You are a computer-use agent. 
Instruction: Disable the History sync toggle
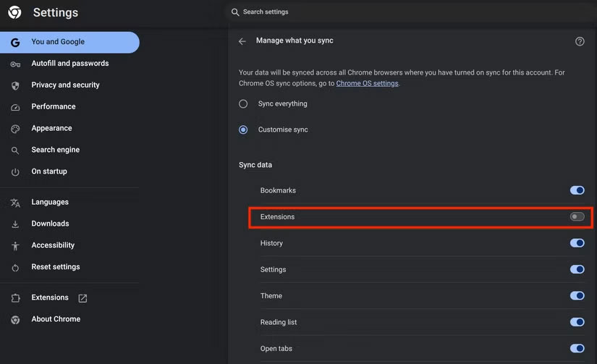pos(577,243)
